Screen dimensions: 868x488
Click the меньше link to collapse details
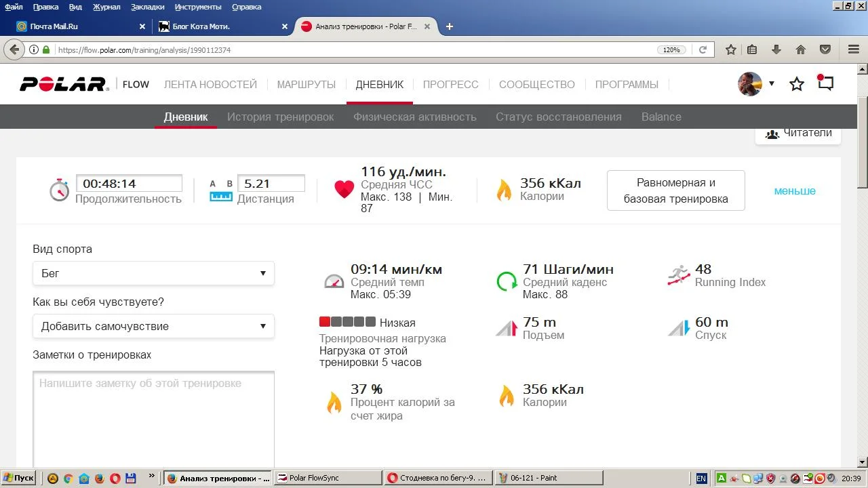coord(795,191)
